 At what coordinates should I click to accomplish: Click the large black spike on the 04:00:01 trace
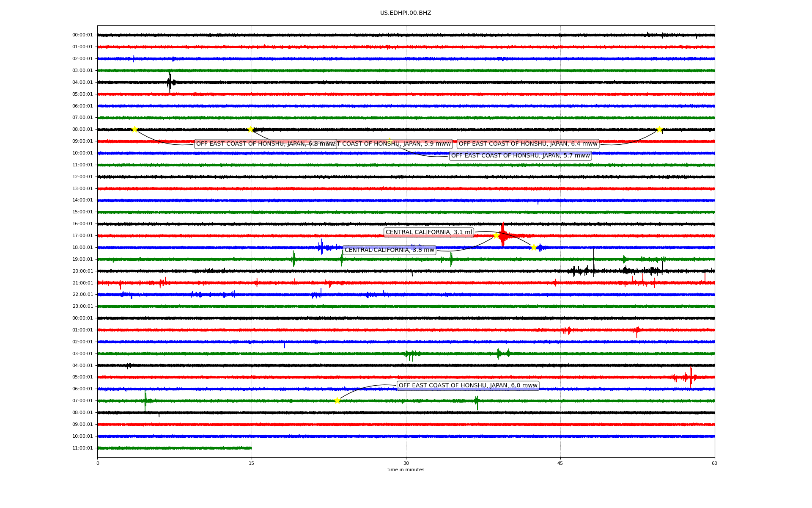(170, 82)
